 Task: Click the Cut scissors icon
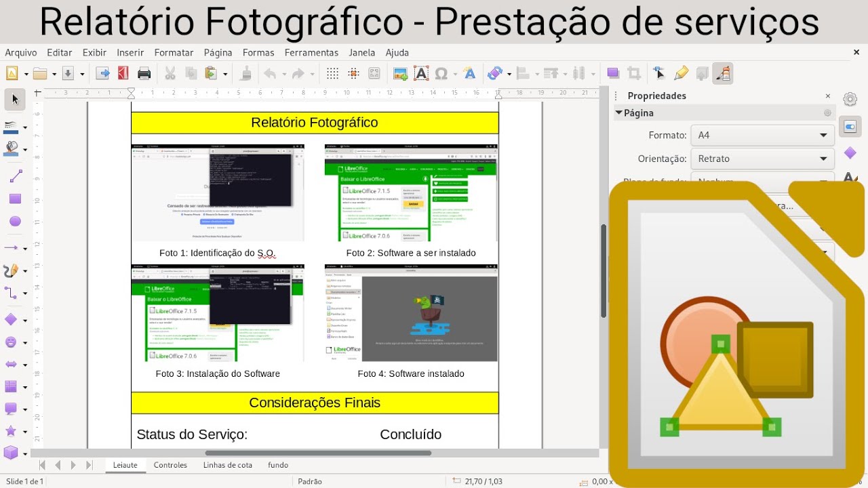(170, 73)
